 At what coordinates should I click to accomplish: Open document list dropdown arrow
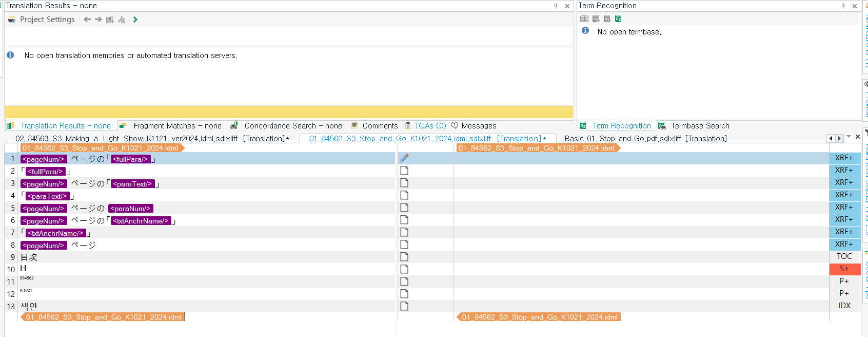point(849,137)
